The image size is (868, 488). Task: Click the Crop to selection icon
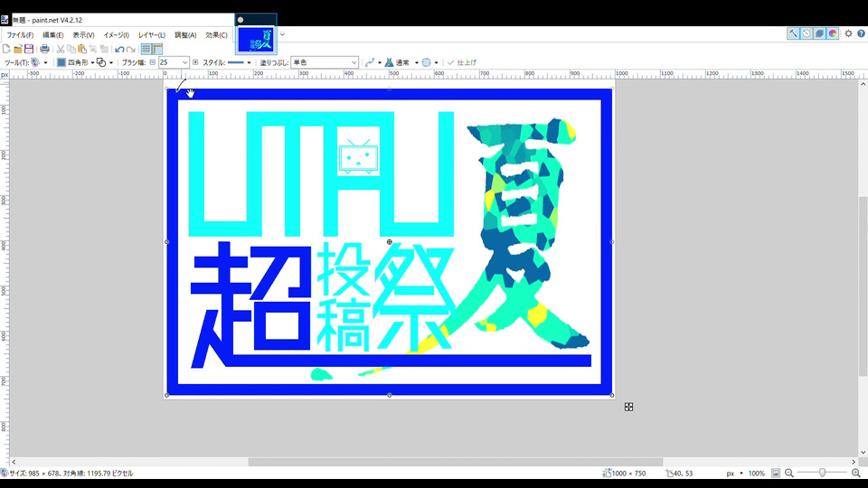[x=93, y=49]
